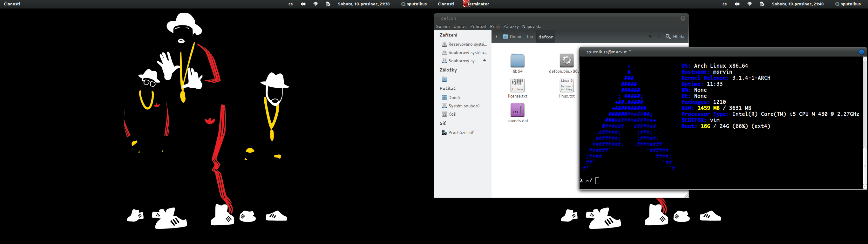Open the Koš trash in the sidebar
Viewport: 868px width, 244px height.
pyautogui.click(x=452, y=114)
